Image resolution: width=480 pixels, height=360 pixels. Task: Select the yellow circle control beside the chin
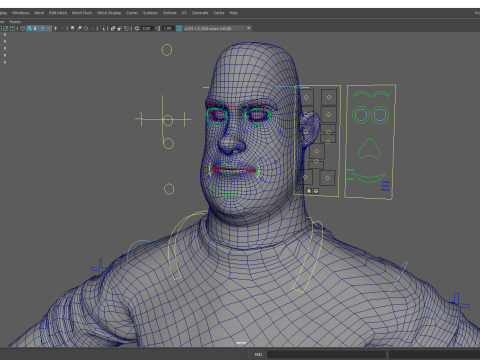tap(169, 189)
